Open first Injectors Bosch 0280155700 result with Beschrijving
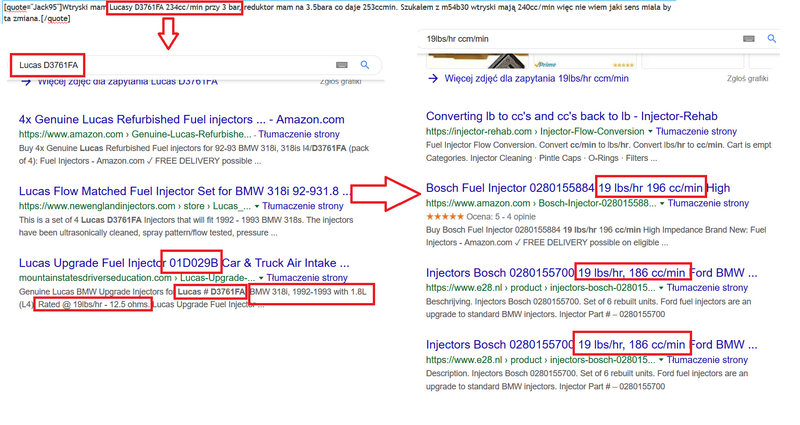 592,273
